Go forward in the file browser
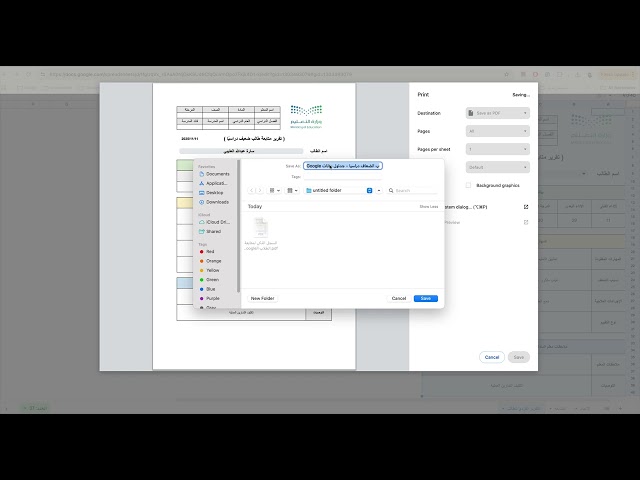Screen dimensions: 640x480 [x=260, y=190]
